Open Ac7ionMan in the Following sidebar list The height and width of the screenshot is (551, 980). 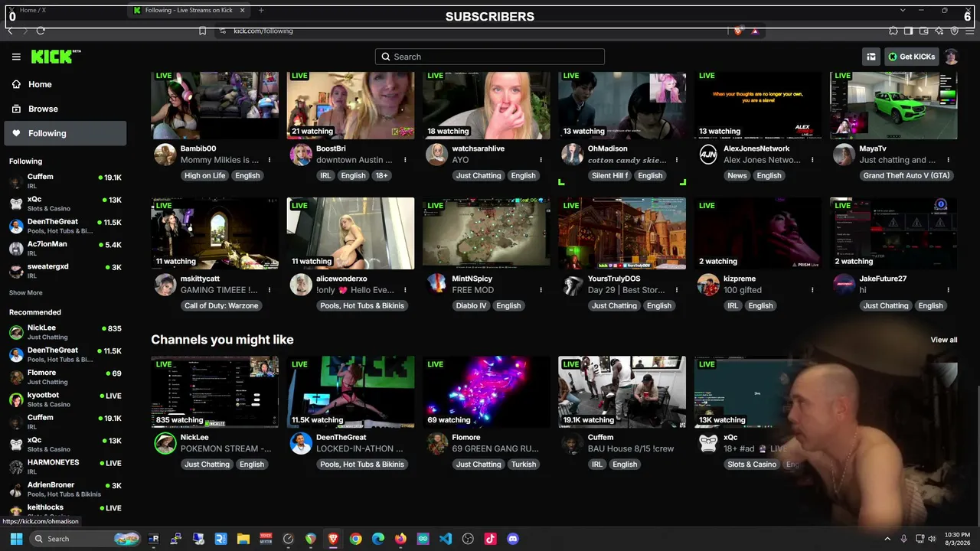click(65, 248)
